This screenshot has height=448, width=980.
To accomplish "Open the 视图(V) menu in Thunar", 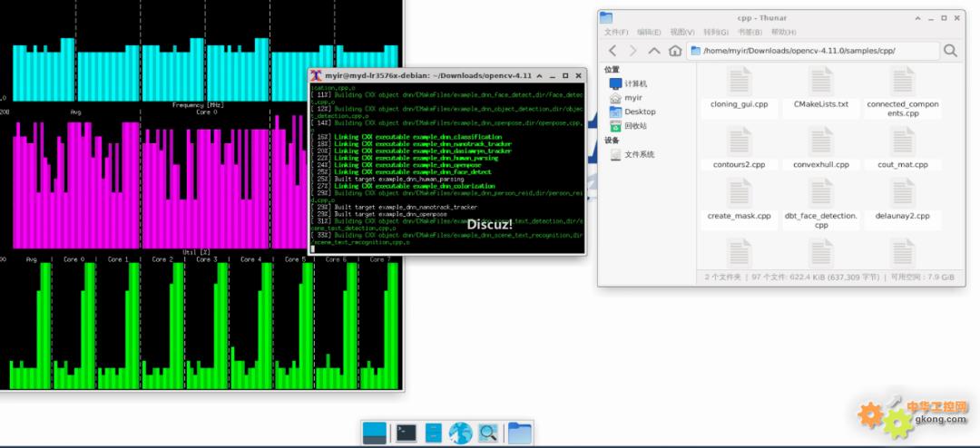I will pyautogui.click(x=681, y=32).
